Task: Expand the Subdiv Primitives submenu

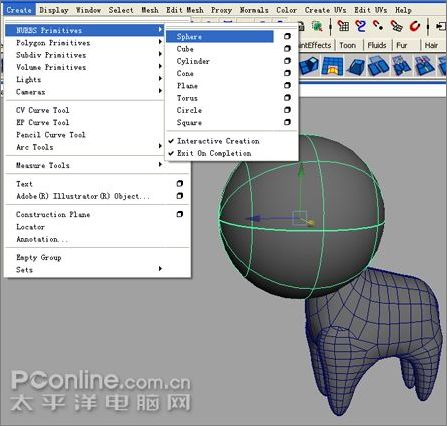Action: click(x=85, y=55)
